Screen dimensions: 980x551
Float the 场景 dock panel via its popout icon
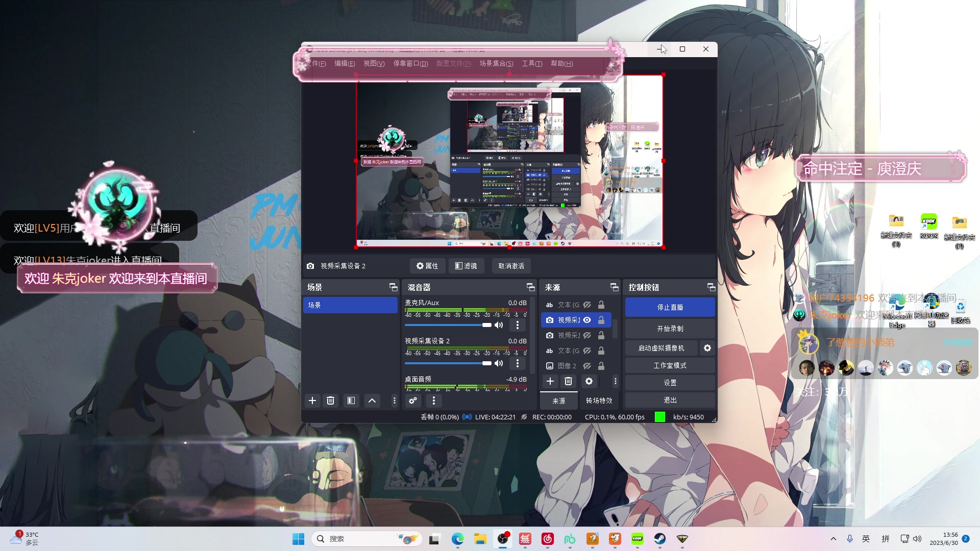coord(393,287)
